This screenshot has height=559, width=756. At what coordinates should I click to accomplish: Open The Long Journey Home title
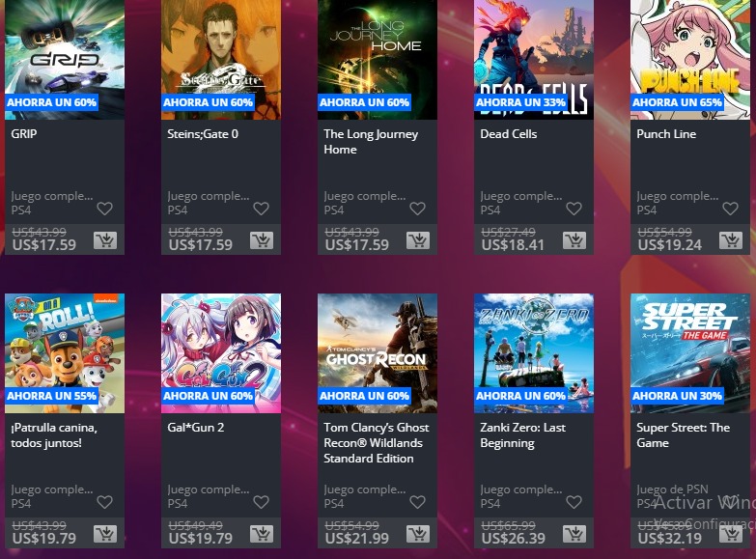[x=371, y=142]
